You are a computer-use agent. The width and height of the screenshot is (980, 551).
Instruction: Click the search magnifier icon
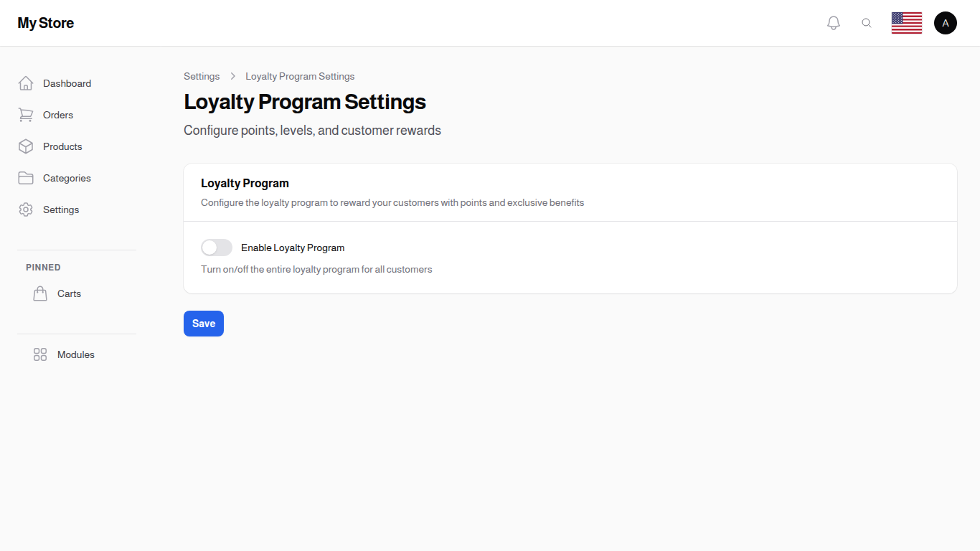click(867, 23)
